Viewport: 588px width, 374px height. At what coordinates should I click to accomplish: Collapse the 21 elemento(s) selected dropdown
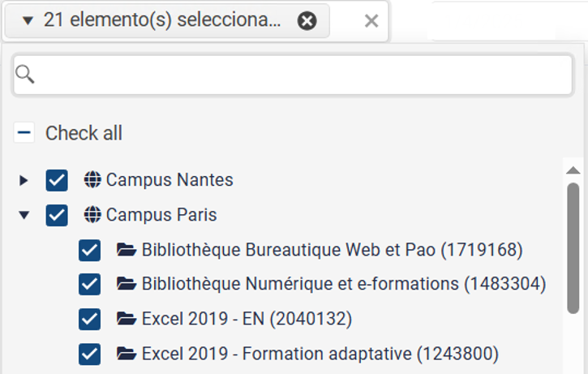[x=28, y=20]
